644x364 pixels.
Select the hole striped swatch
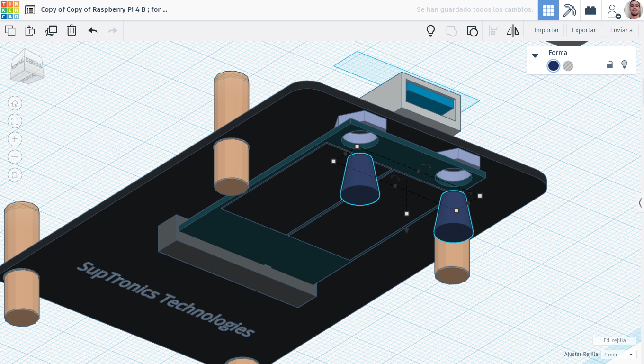pyautogui.click(x=568, y=66)
